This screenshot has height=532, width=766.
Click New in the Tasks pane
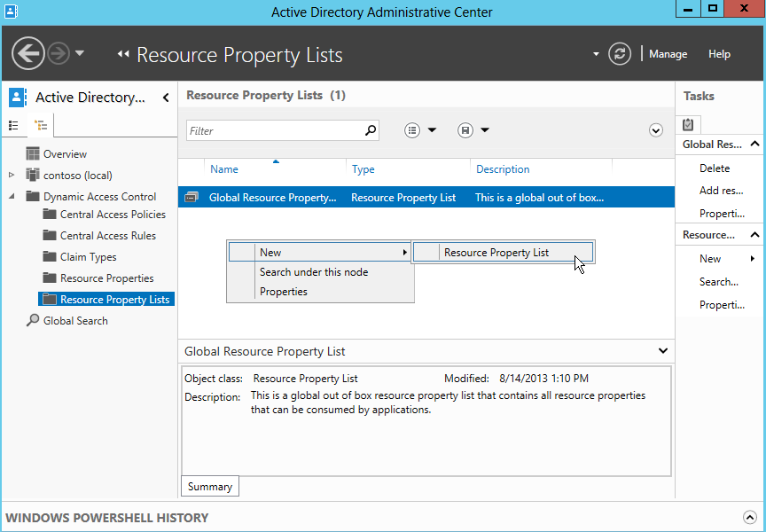(710, 259)
